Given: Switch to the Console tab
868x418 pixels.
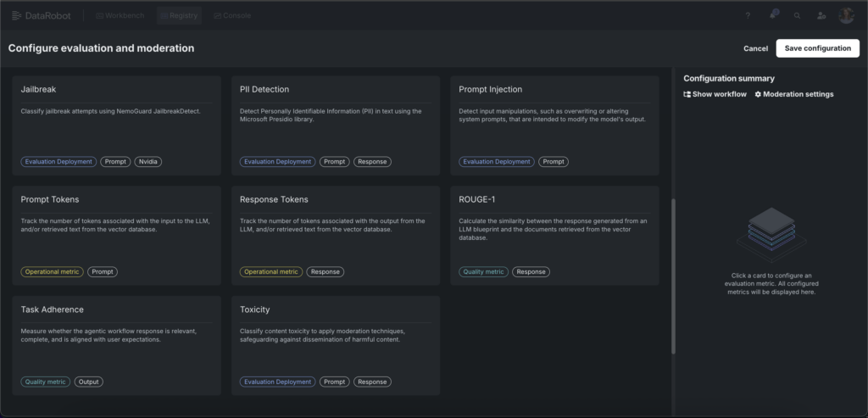Looking at the screenshot, I should (232, 15).
